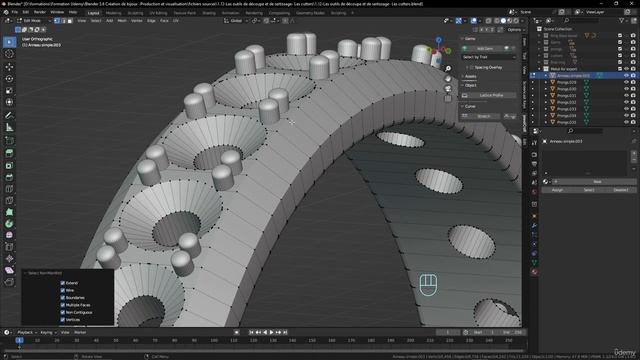The image size is (640, 360).
Task: Click the Add Gem button
Action: point(485,49)
